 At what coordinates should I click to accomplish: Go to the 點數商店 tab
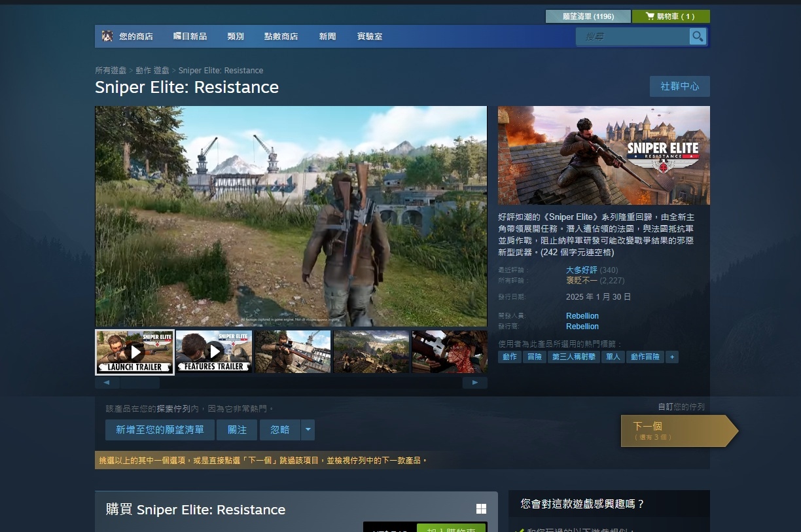point(281,37)
